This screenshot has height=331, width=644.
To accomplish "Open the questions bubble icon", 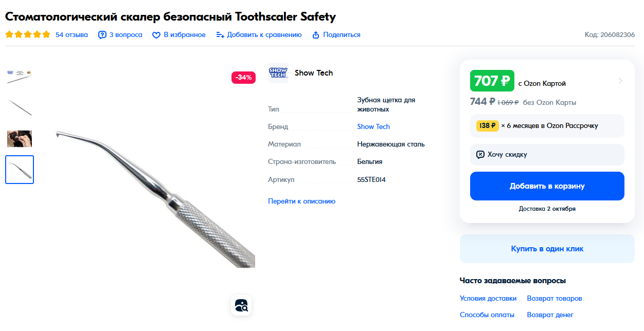I will [x=102, y=35].
